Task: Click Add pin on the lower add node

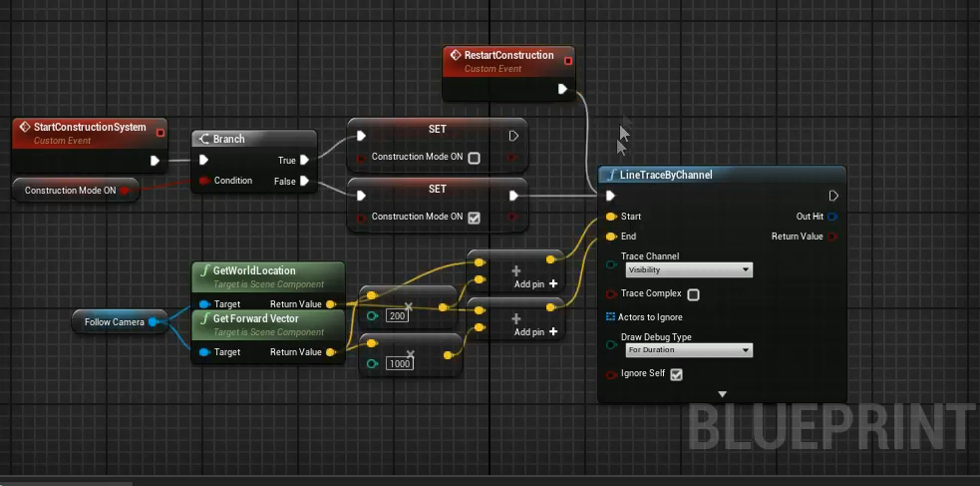Action: coord(535,331)
